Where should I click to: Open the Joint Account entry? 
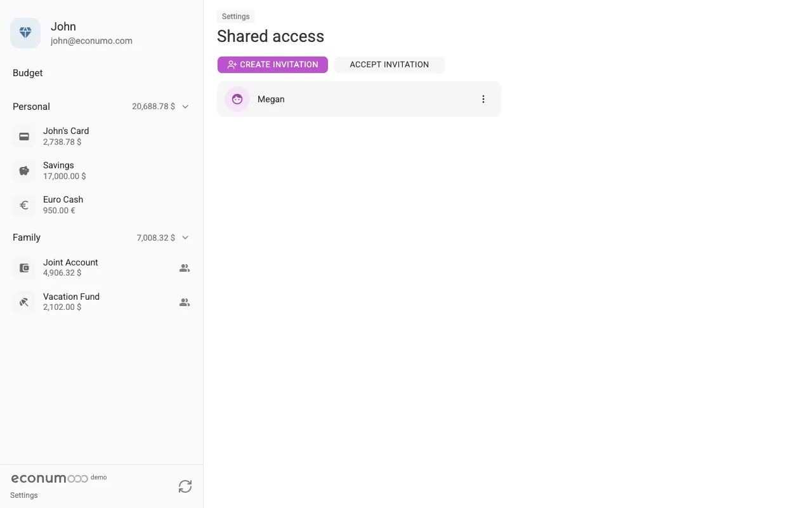(101, 268)
